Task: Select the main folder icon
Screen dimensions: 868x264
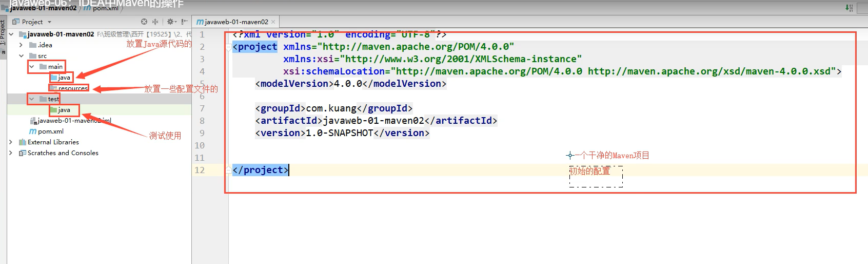Action: [43, 67]
